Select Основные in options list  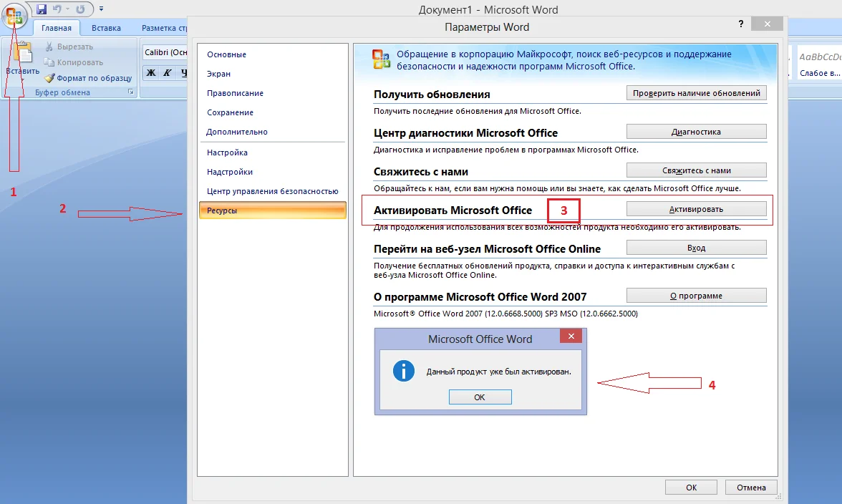pos(272,54)
